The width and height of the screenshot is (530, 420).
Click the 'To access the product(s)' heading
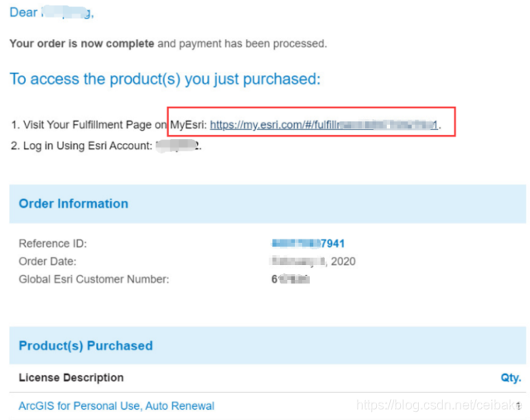click(x=164, y=79)
